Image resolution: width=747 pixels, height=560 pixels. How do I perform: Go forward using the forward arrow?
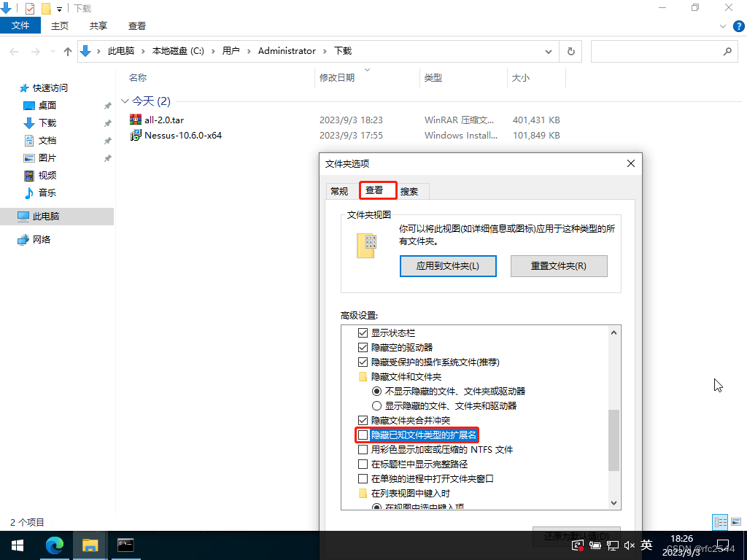pyautogui.click(x=35, y=52)
